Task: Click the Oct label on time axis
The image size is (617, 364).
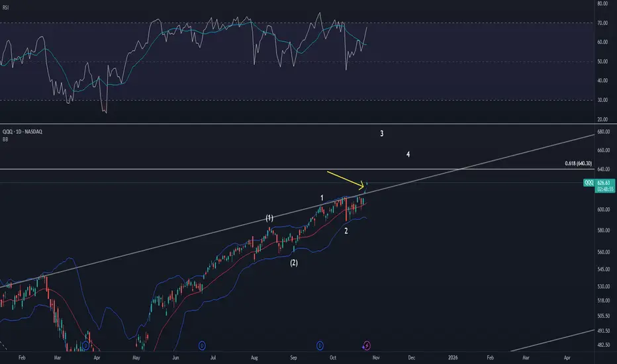Action: (x=333, y=357)
